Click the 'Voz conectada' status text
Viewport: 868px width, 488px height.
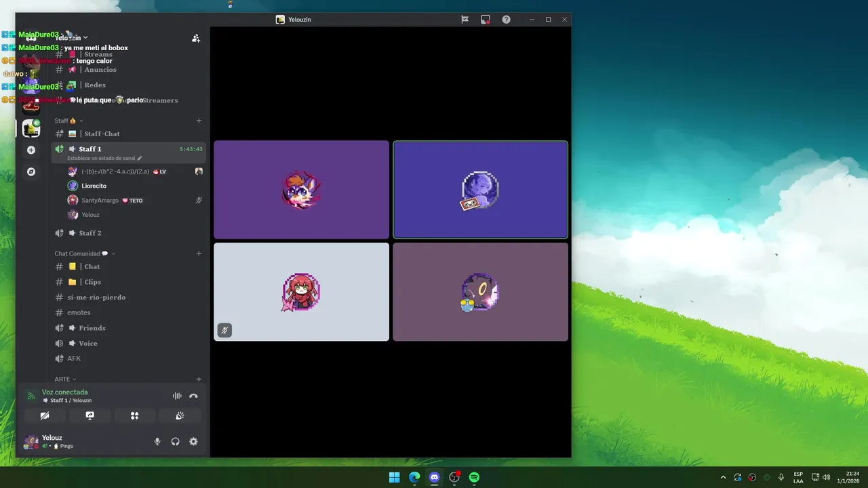64,392
